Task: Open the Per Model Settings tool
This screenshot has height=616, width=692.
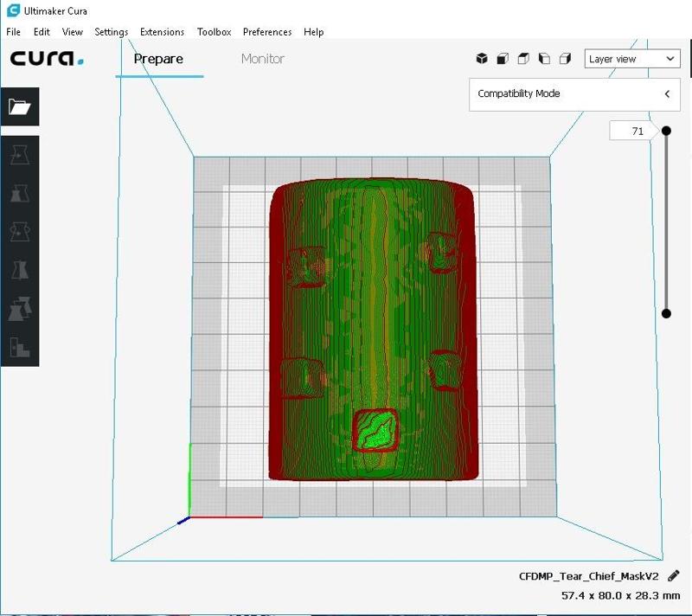Action: [19, 308]
